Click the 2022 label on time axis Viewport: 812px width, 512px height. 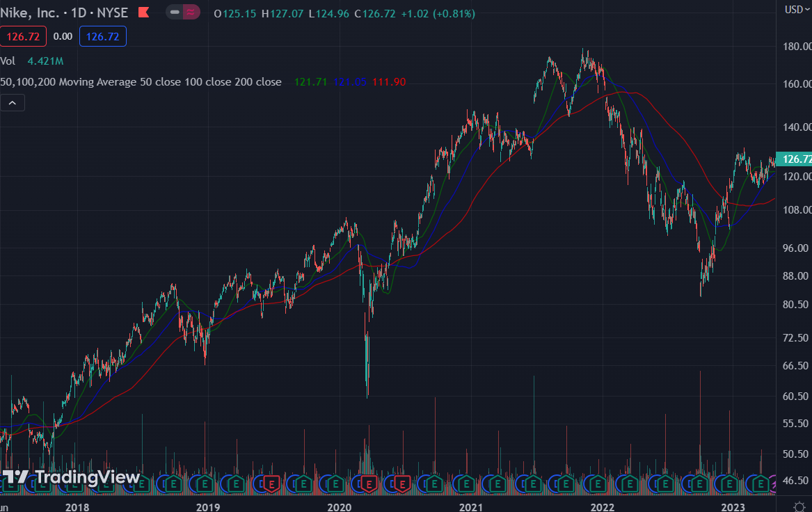point(603,507)
